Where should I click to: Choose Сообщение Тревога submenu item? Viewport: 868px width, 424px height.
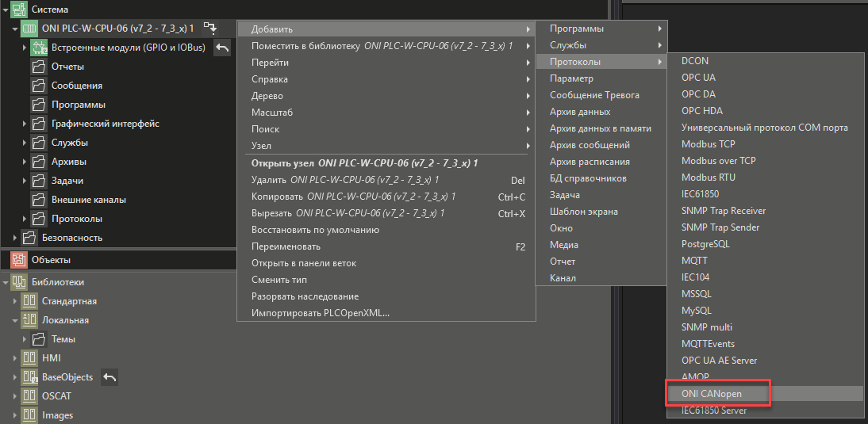coord(601,95)
